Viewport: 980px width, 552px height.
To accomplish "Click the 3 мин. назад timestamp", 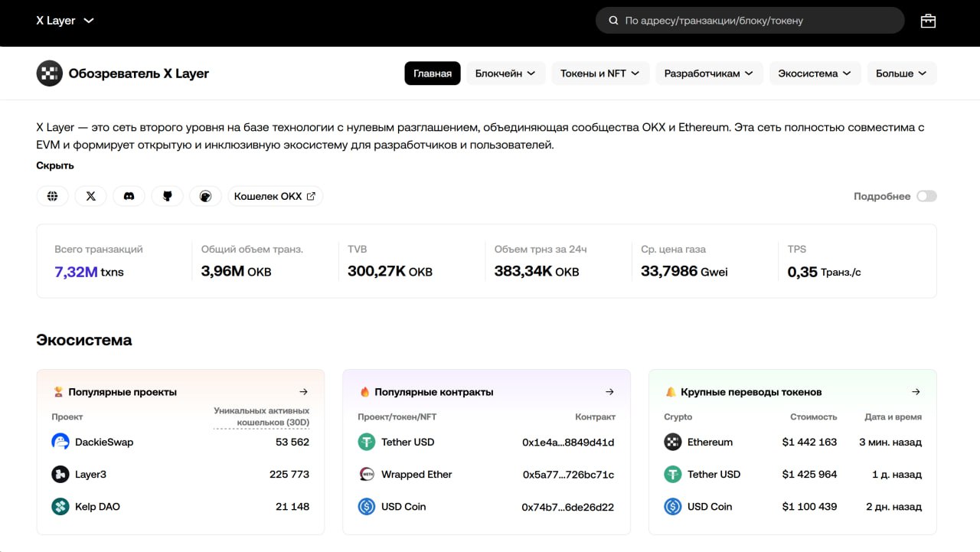I will [890, 442].
